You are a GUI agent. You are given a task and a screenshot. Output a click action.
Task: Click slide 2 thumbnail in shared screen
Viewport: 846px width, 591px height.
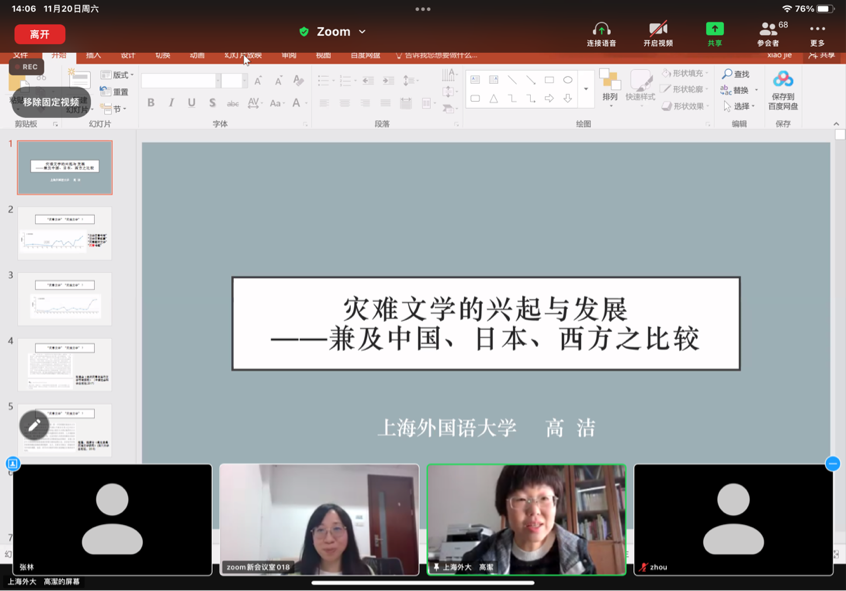[x=65, y=233]
